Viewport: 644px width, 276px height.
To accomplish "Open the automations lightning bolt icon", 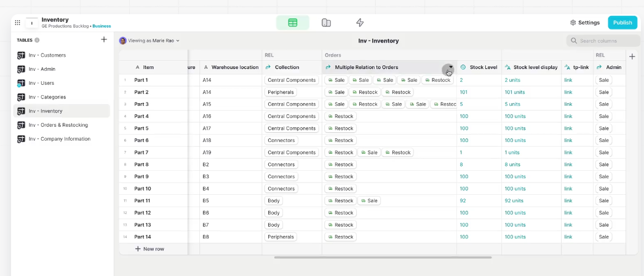I will pyautogui.click(x=360, y=23).
